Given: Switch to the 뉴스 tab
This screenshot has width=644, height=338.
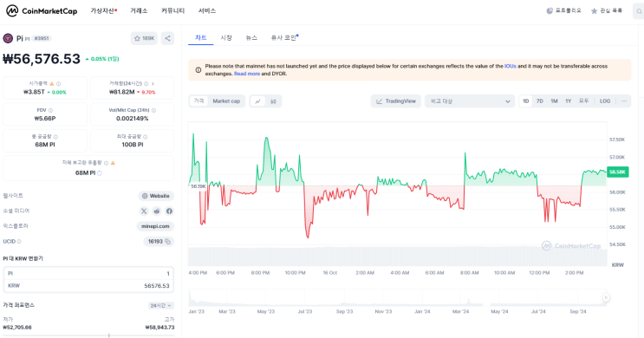Looking at the screenshot, I should (251, 38).
